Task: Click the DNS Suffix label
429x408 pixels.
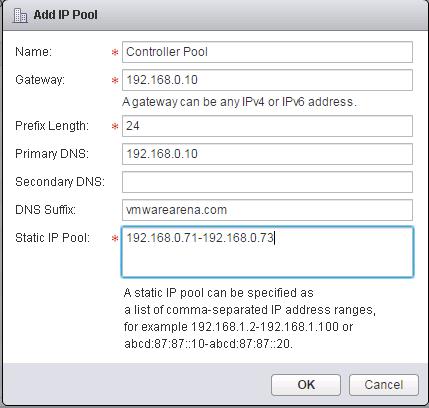Action: click(46, 210)
